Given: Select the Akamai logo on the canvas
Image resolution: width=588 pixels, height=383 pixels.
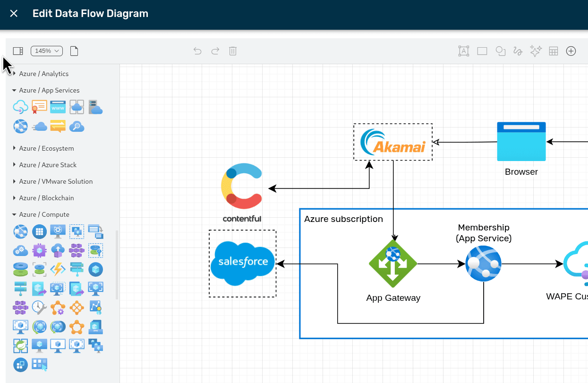Looking at the screenshot, I should (x=393, y=142).
